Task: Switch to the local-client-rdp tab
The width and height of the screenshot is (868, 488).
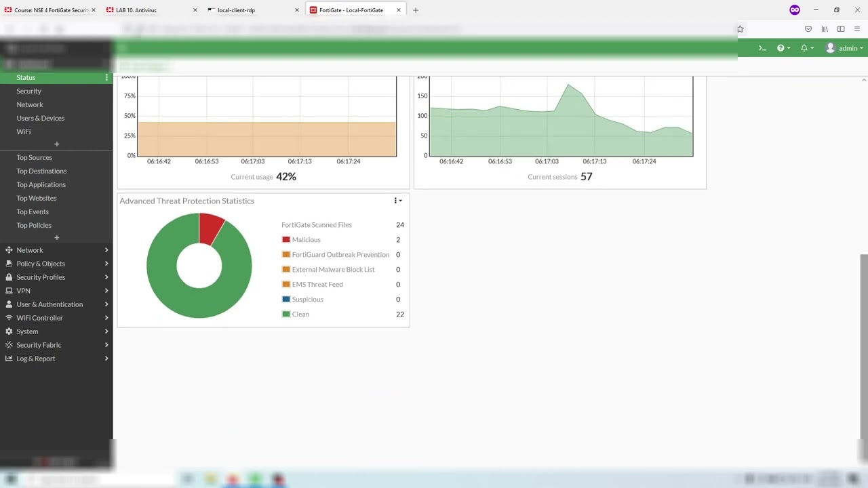Action: pos(254,10)
